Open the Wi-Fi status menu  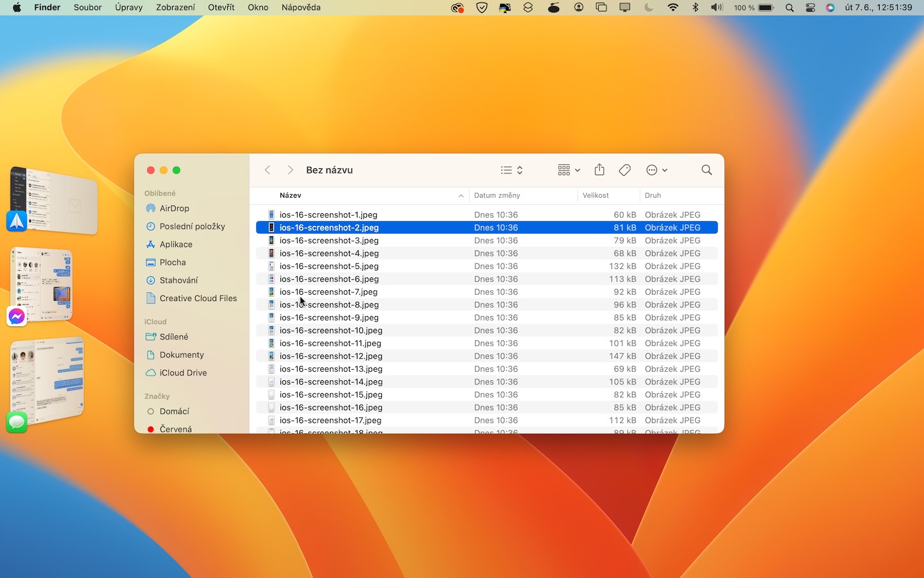(672, 8)
